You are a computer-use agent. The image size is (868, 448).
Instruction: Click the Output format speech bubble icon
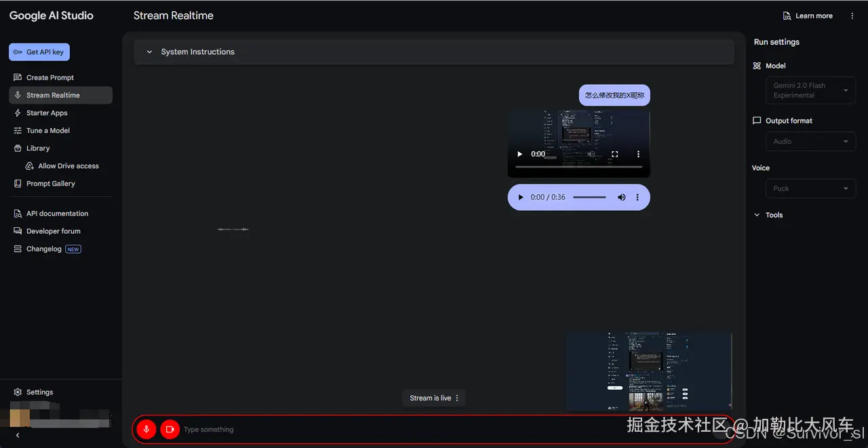point(757,121)
